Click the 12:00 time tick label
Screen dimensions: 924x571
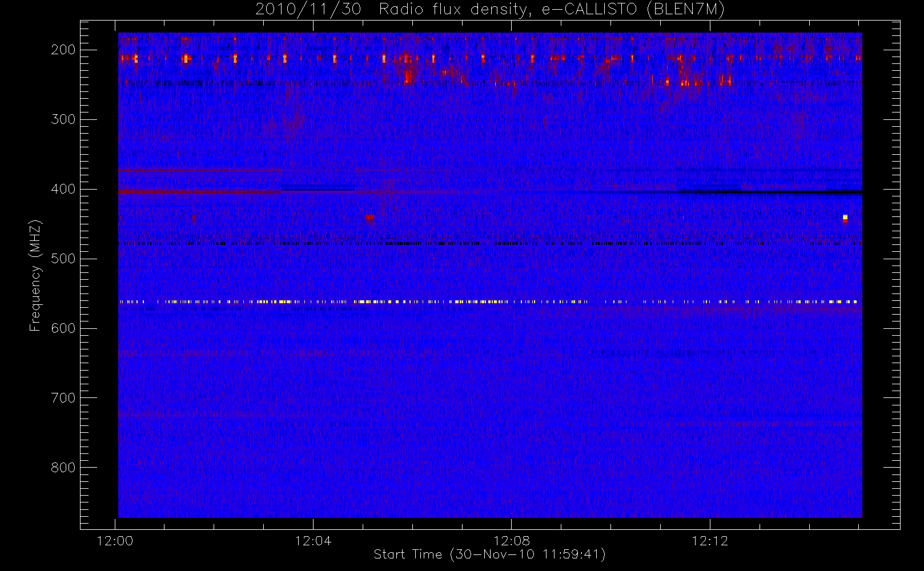(x=115, y=541)
